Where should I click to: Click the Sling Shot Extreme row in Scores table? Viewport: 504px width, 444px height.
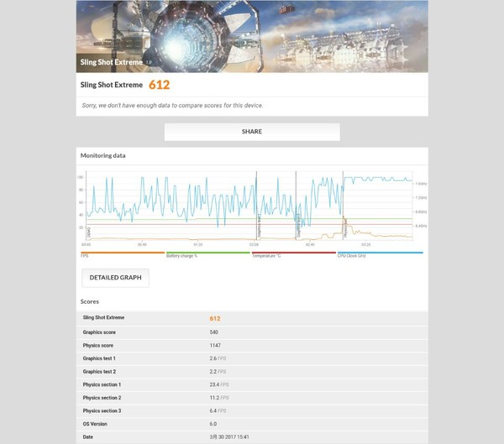coord(252,318)
